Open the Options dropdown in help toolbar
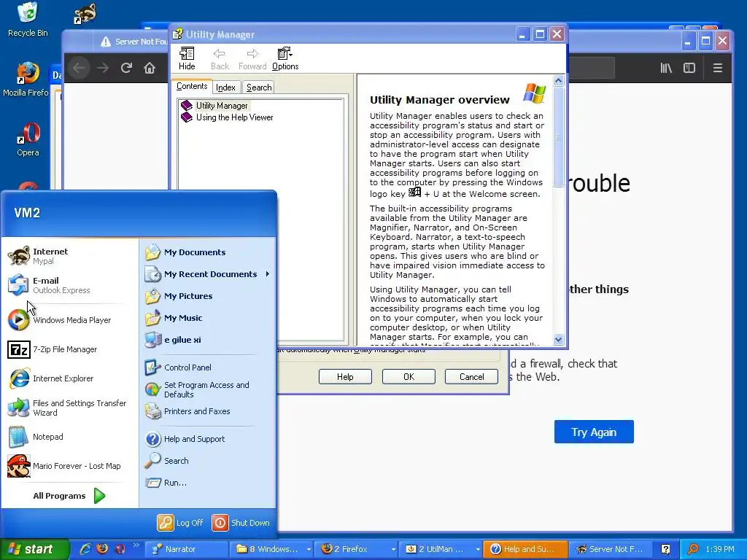 coord(285,59)
